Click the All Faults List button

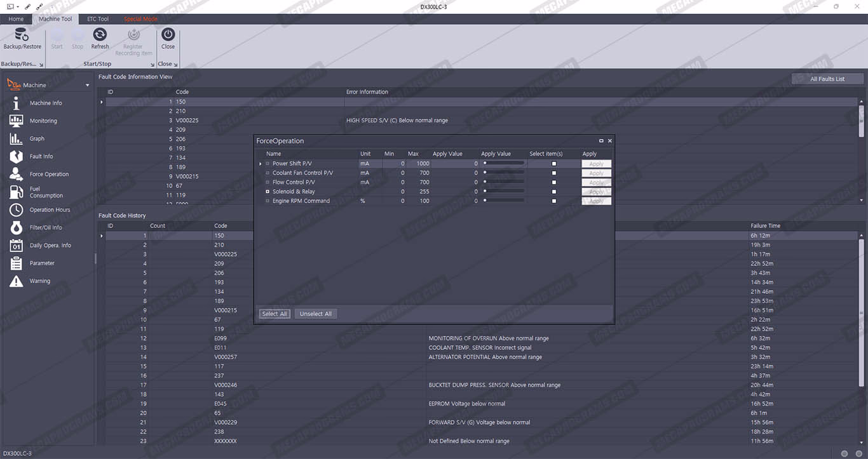point(827,79)
